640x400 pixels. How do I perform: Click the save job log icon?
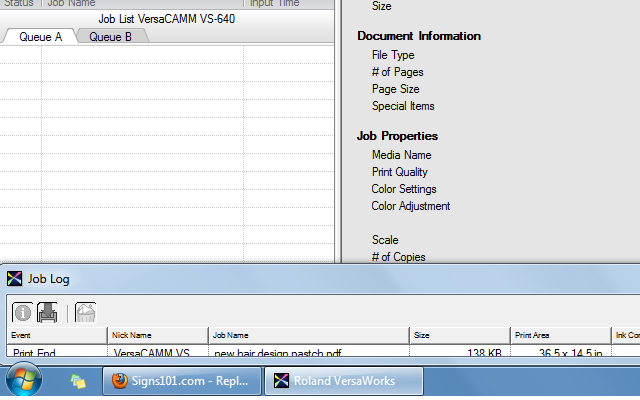click(47, 313)
